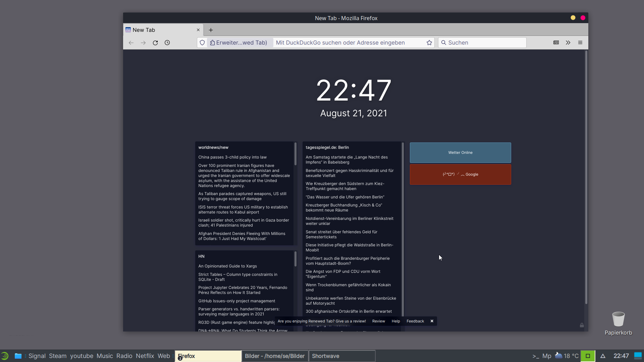Viewport: 644px width, 362px height.
Task: Open extensions menu icon
Action: (568, 43)
